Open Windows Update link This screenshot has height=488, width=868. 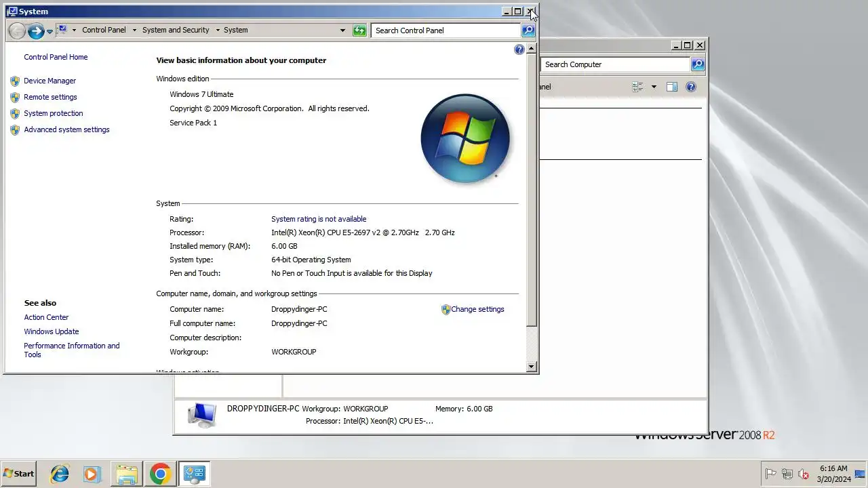click(x=52, y=331)
